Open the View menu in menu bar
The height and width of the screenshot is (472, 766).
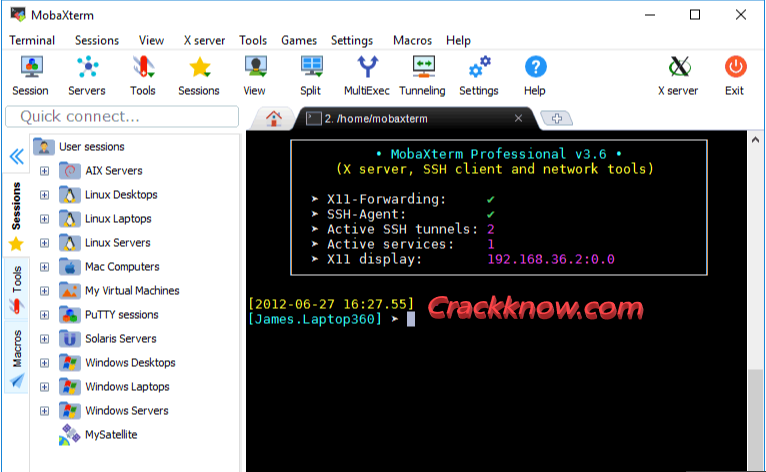151,40
